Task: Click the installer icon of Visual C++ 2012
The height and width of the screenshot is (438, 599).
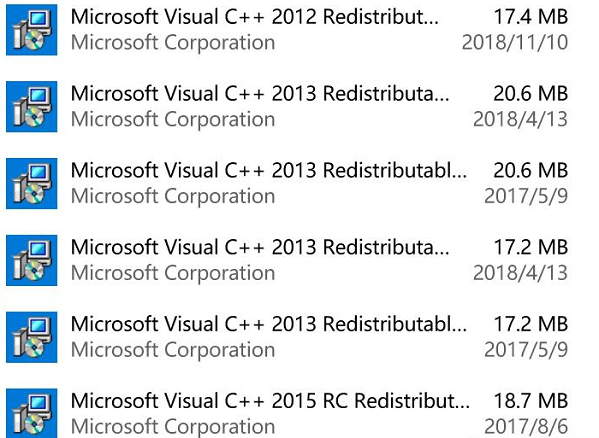Action: (32, 30)
